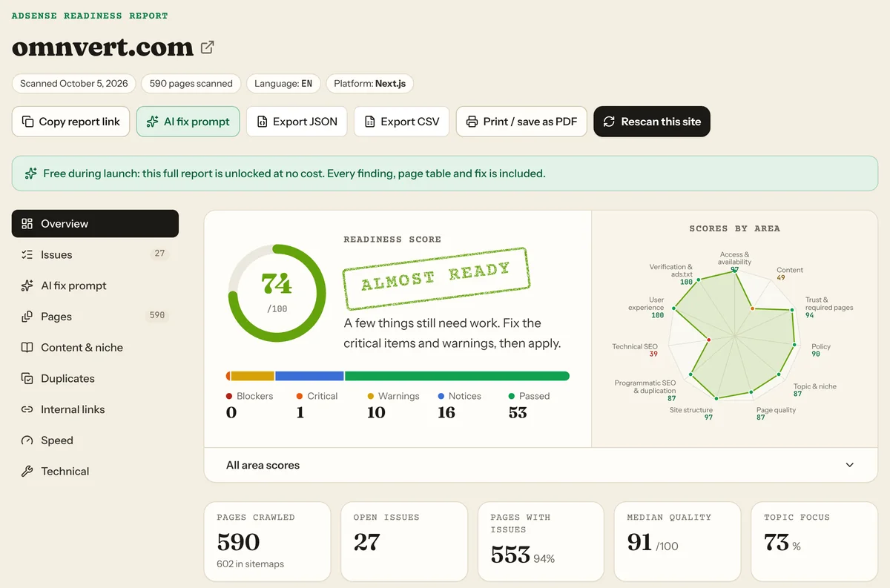
Task: Export the report as JSON
Action: (x=297, y=122)
